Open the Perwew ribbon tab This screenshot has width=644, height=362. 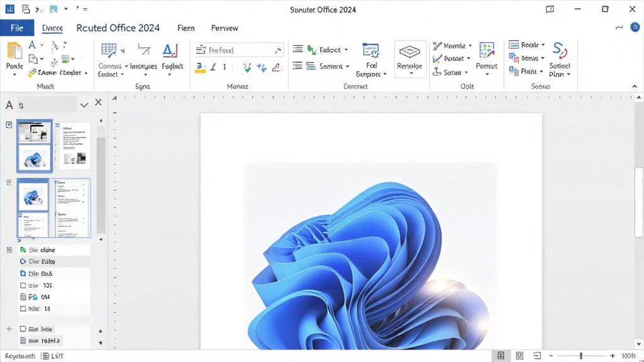pos(225,28)
